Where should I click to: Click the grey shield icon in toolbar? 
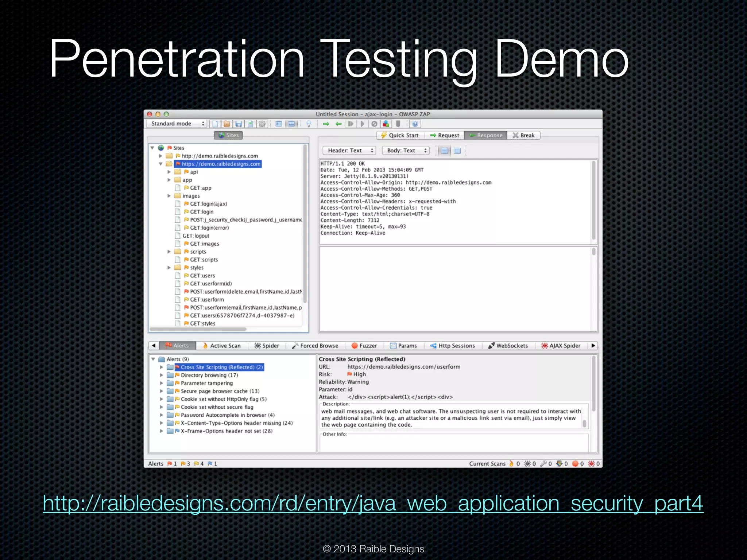click(x=398, y=124)
